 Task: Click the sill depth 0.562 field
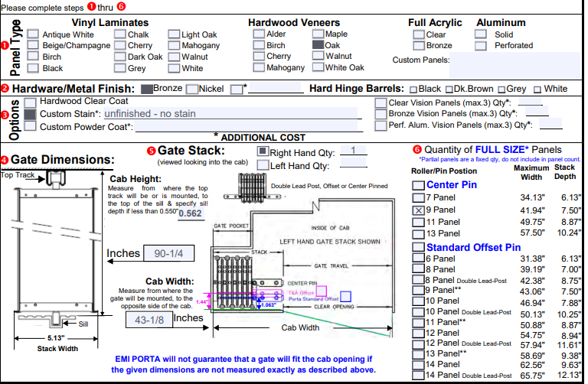pyautogui.click(x=191, y=214)
